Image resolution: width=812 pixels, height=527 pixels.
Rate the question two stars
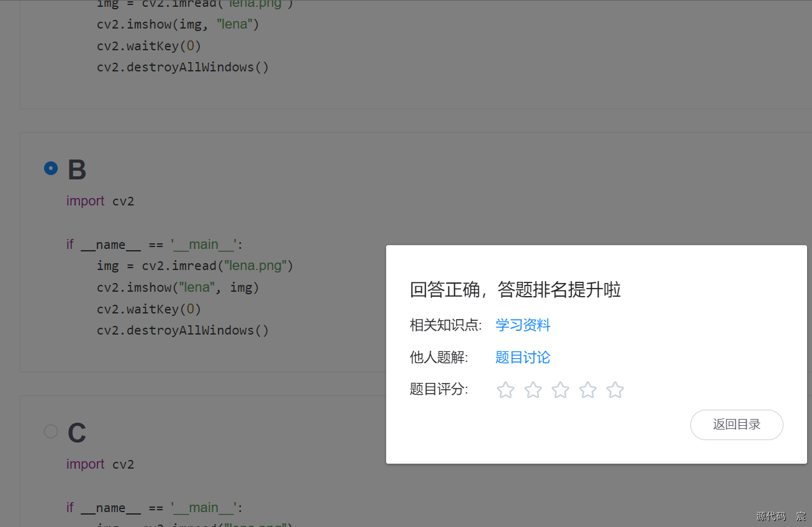[533, 390]
